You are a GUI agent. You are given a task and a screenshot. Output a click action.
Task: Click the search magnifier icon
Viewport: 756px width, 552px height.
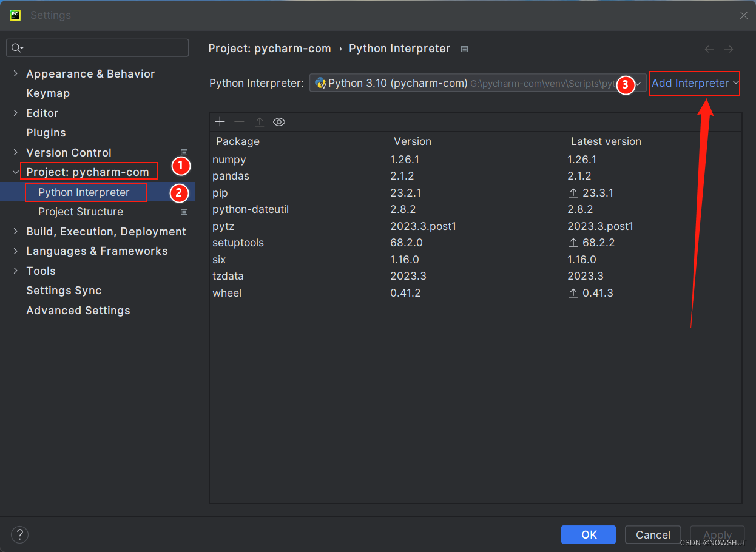16,48
